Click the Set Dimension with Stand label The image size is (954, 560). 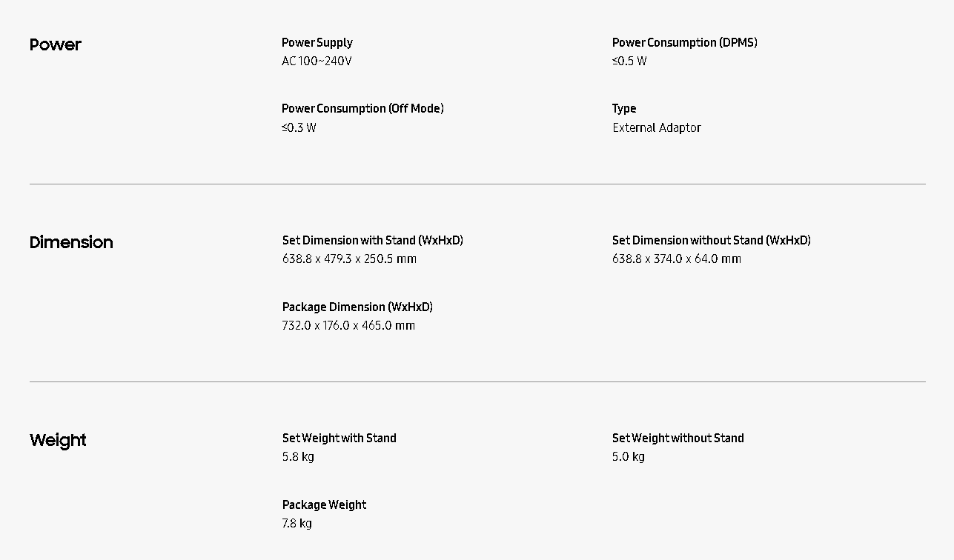pyautogui.click(x=372, y=240)
